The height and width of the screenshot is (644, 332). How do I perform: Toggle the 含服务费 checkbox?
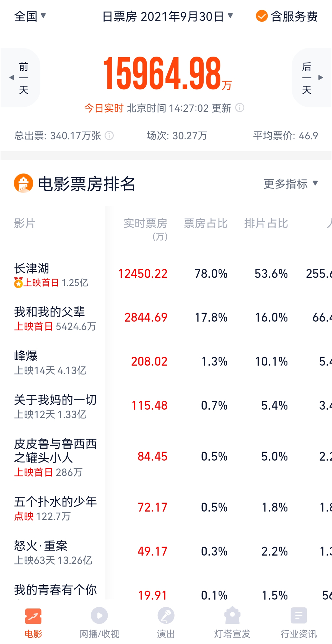coord(261,16)
